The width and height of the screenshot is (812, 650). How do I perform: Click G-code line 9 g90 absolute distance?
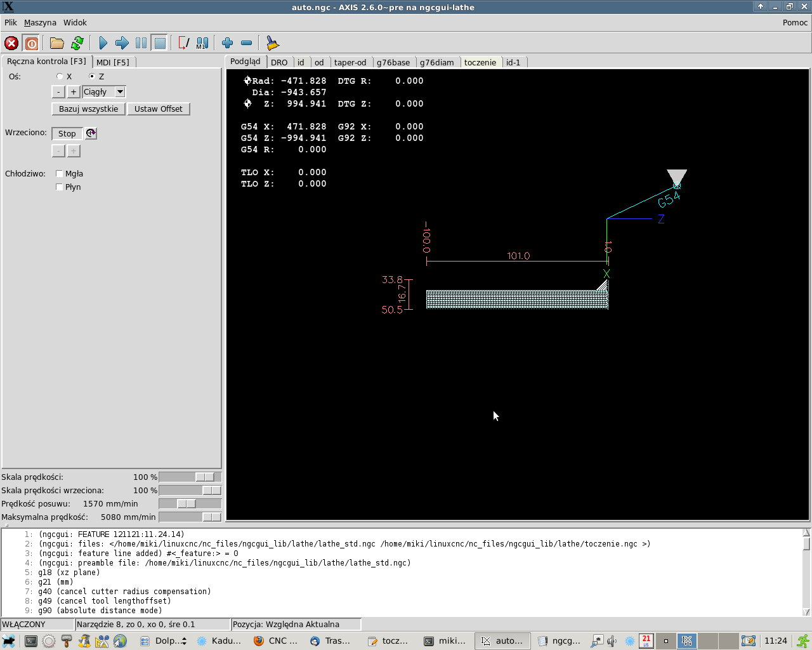point(100,611)
